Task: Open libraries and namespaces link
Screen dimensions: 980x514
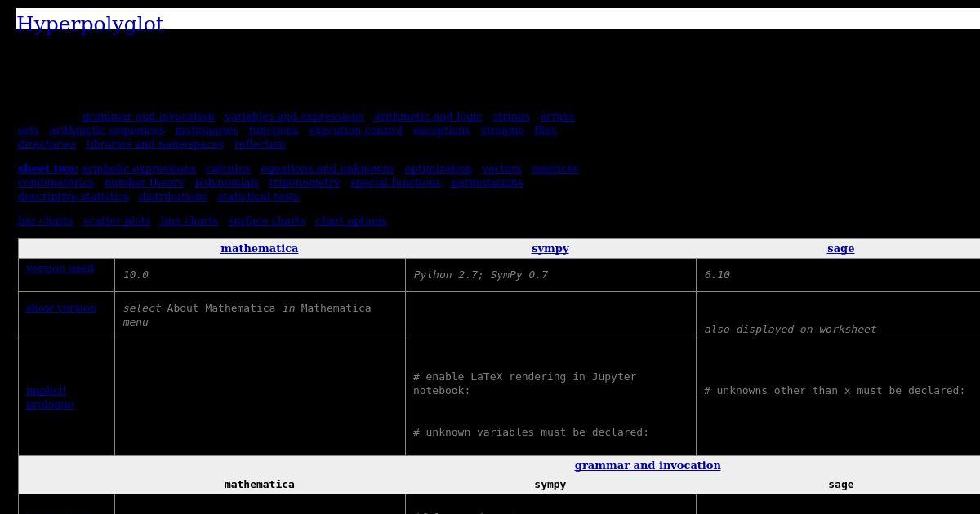Action: tap(155, 144)
